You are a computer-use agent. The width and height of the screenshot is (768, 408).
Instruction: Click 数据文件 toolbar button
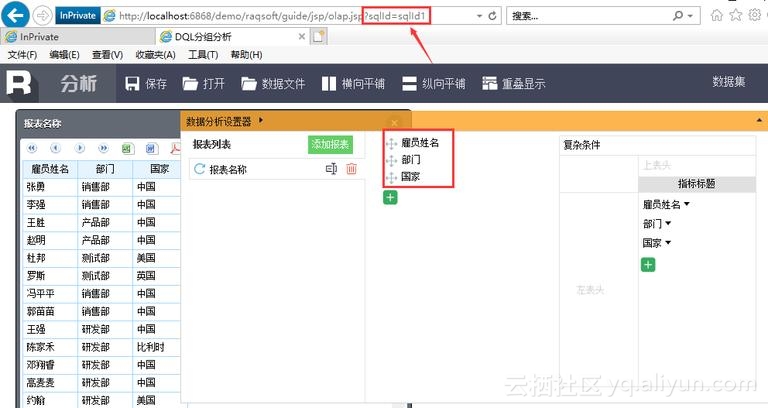pos(273,84)
